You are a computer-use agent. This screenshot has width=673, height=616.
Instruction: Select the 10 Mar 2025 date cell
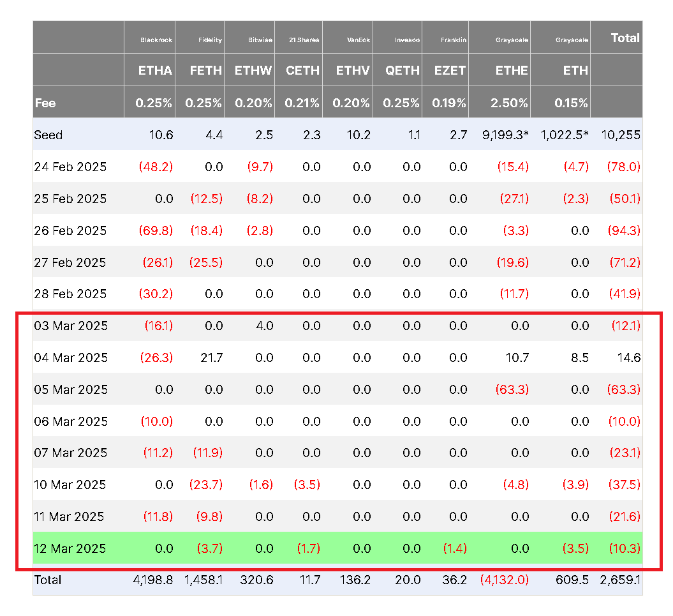click(70, 485)
